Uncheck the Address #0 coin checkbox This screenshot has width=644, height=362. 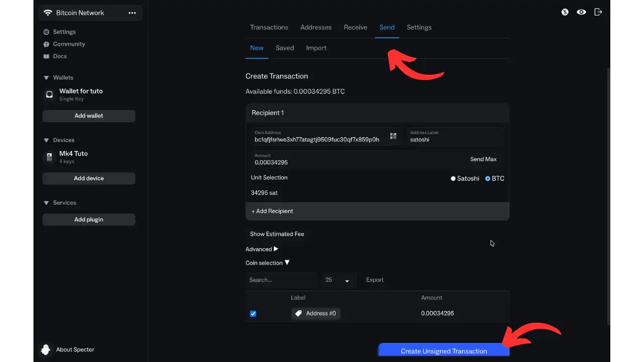pyautogui.click(x=253, y=314)
